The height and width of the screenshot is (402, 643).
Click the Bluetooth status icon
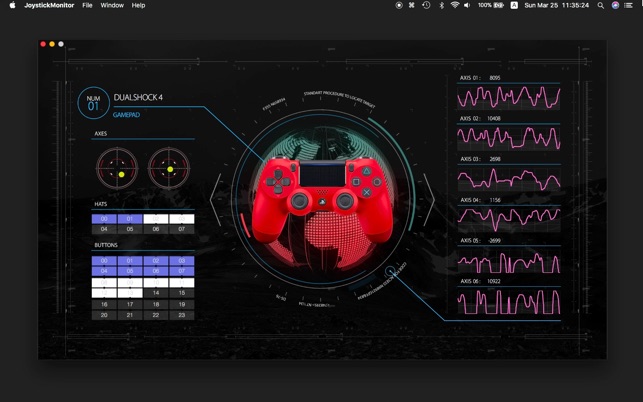pyautogui.click(x=441, y=5)
